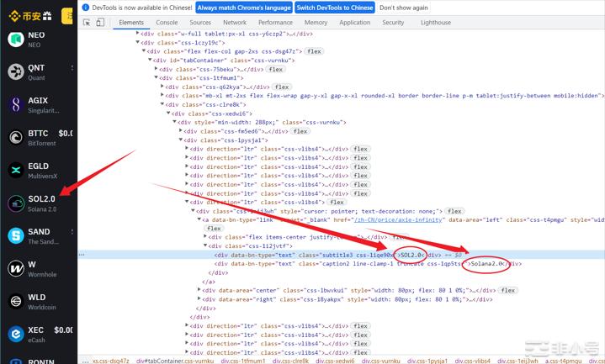Toggle flex badge on css-dsg47z row

coord(314,51)
